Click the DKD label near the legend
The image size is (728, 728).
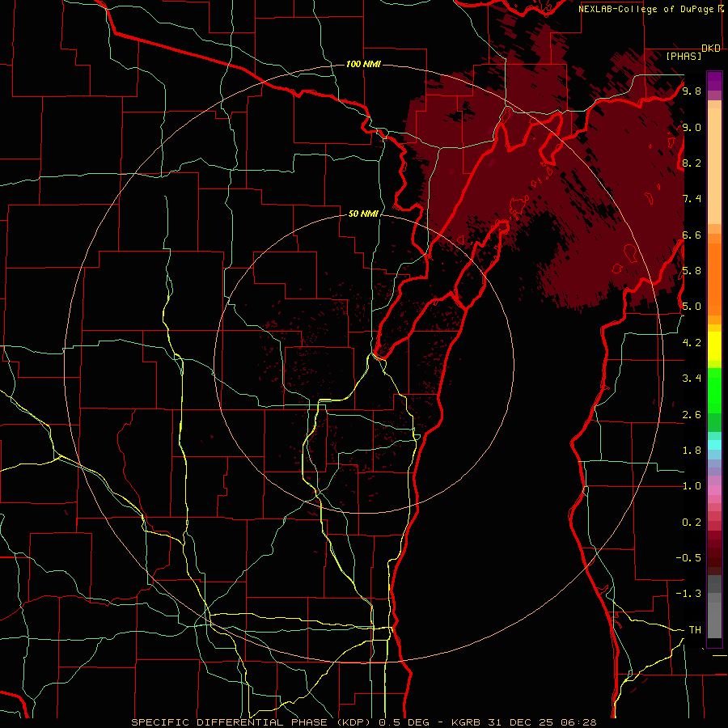[711, 49]
